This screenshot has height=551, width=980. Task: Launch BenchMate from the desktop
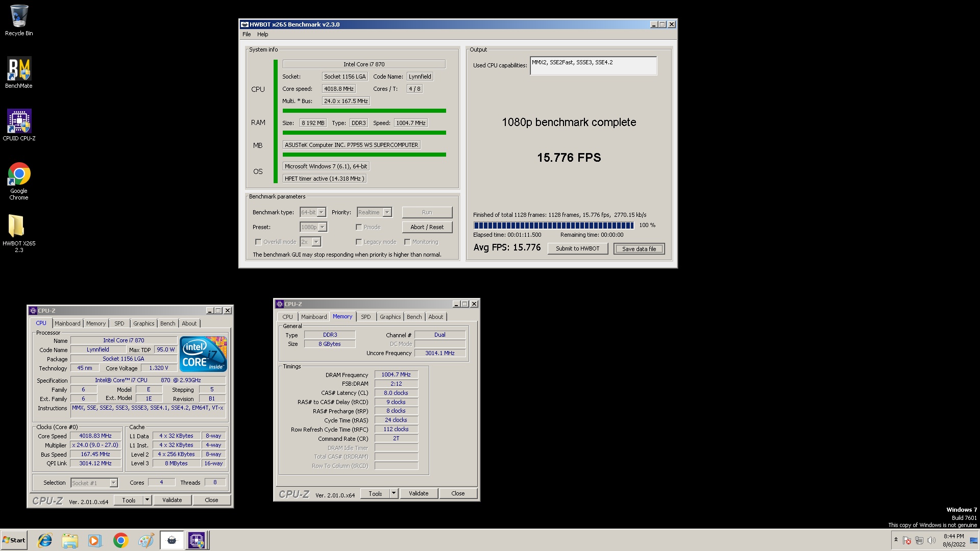point(19,73)
